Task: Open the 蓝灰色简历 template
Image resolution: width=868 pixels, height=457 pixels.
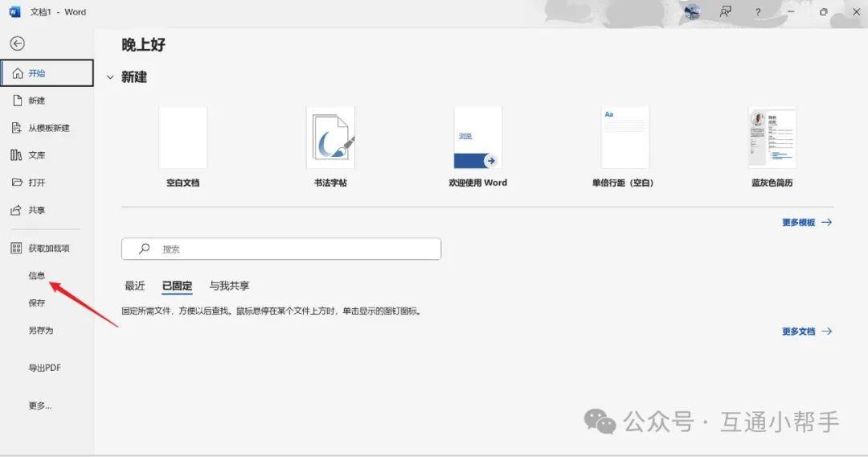Action: pos(772,138)
